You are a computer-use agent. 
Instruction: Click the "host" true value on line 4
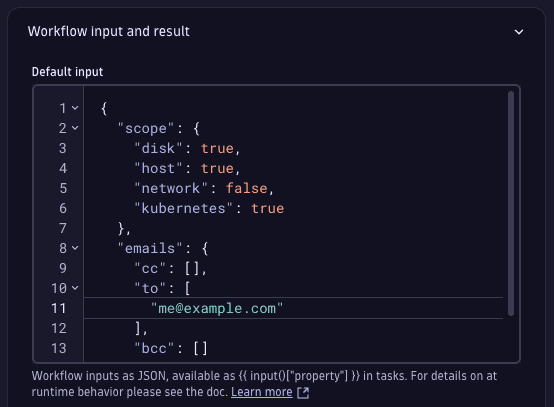coord(217,169)
